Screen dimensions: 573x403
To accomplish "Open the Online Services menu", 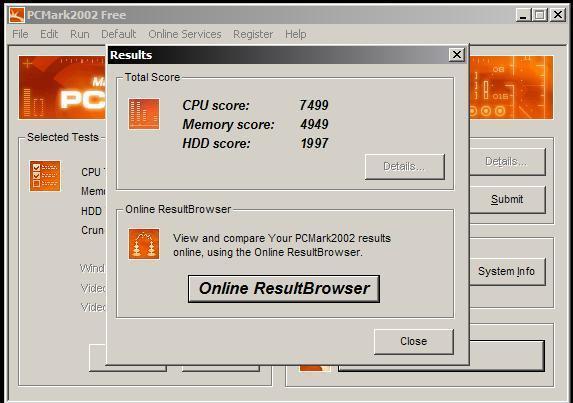I will [185, 34].
